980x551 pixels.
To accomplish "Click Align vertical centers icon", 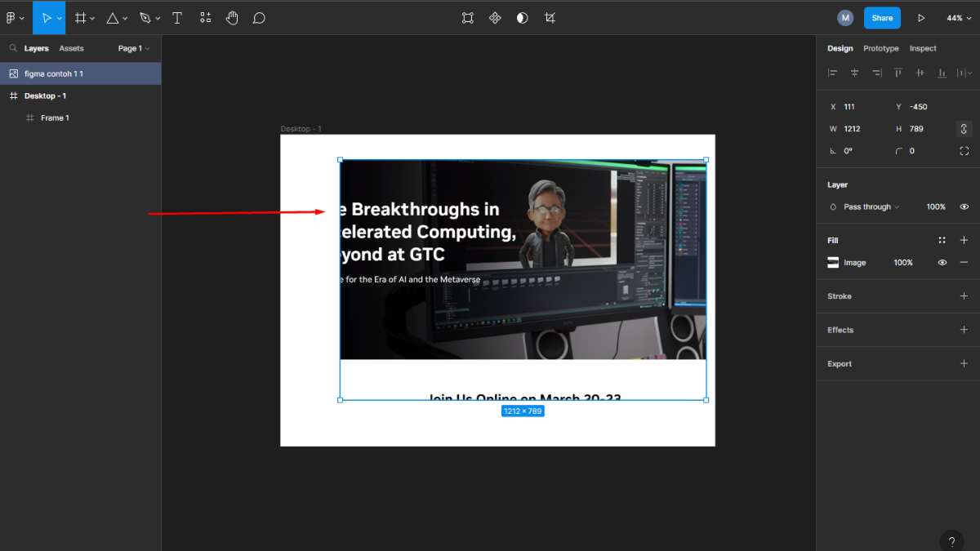I will pyautogui.click(x=920, y=73).
